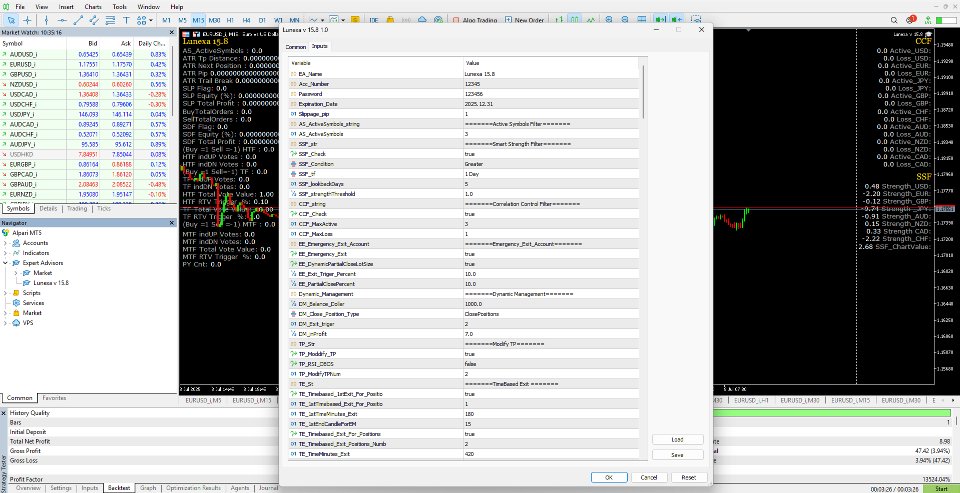Switch to the Common tab in dialog
This screenshot has height=493, width=960.
click(296, 47)
